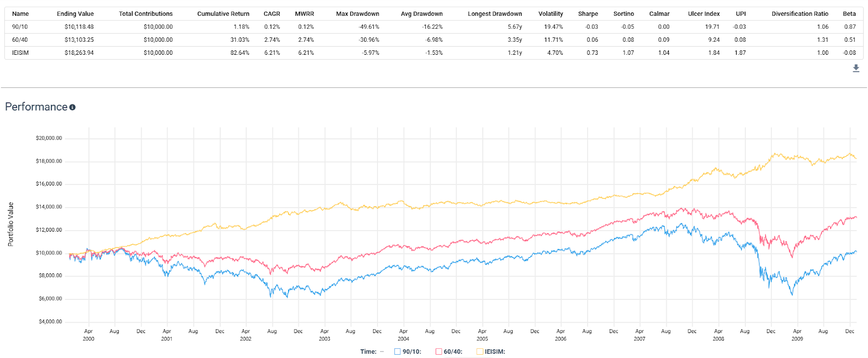The image size is (868, 358).
Task: Click the Sharpe column header
Action: click(x=588, y=14)
